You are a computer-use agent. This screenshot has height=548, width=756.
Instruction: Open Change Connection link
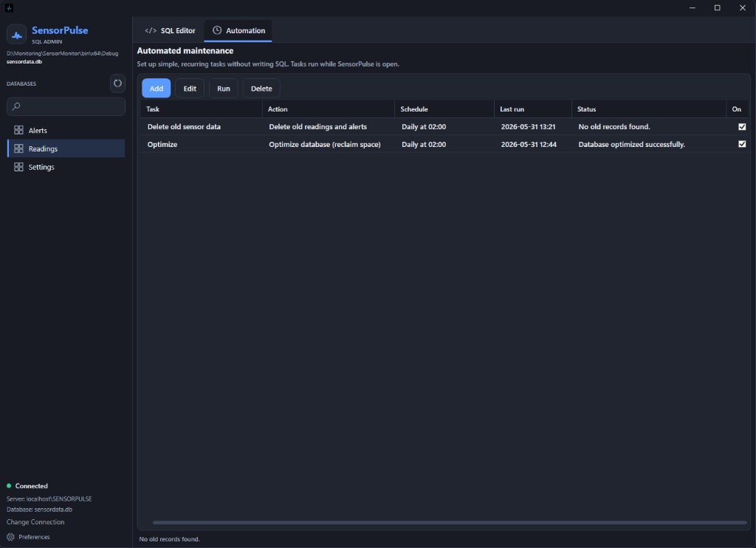(35, 522)
